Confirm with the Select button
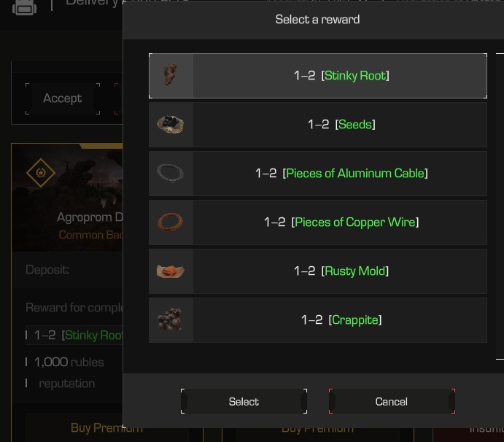The image size is (504, 442). 244,401
